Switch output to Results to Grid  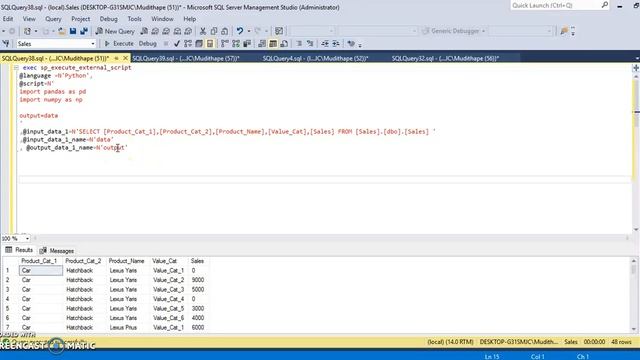(x=273, y=44)
